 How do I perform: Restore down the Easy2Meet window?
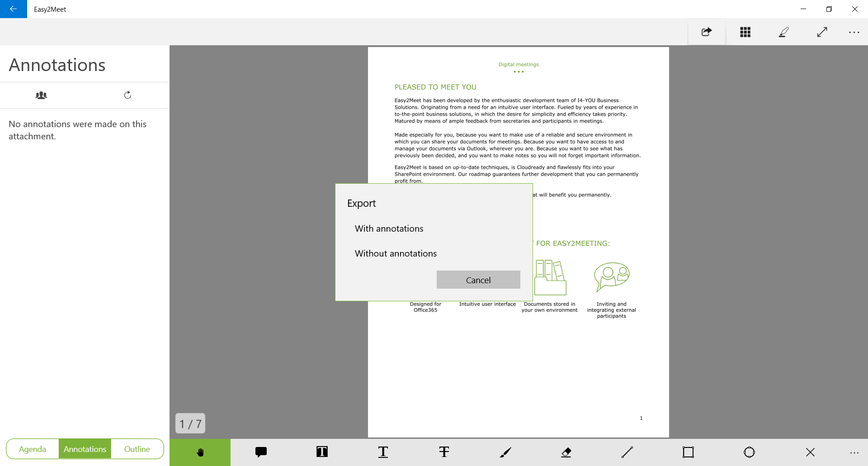pyautogui.click(x=829, y=9)
